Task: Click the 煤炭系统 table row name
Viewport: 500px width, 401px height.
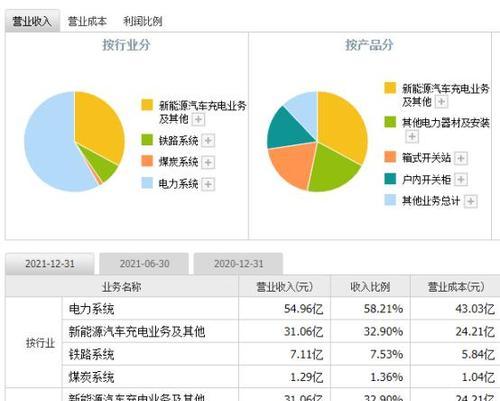Action: (91, 377)
